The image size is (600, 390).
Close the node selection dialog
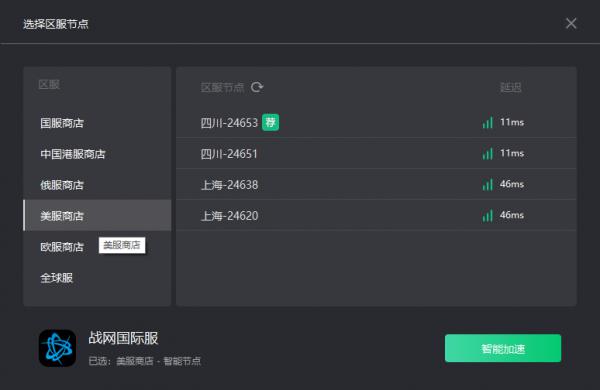(571, 23)
